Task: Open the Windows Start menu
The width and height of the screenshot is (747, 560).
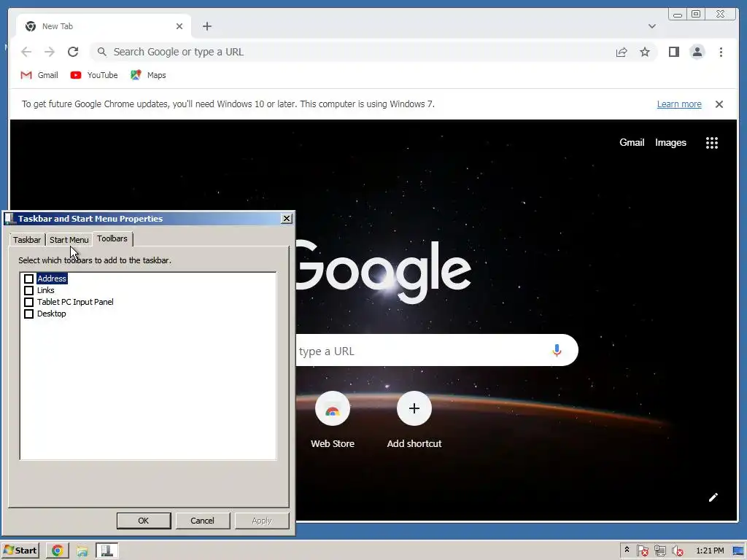Action: [20, 551]
